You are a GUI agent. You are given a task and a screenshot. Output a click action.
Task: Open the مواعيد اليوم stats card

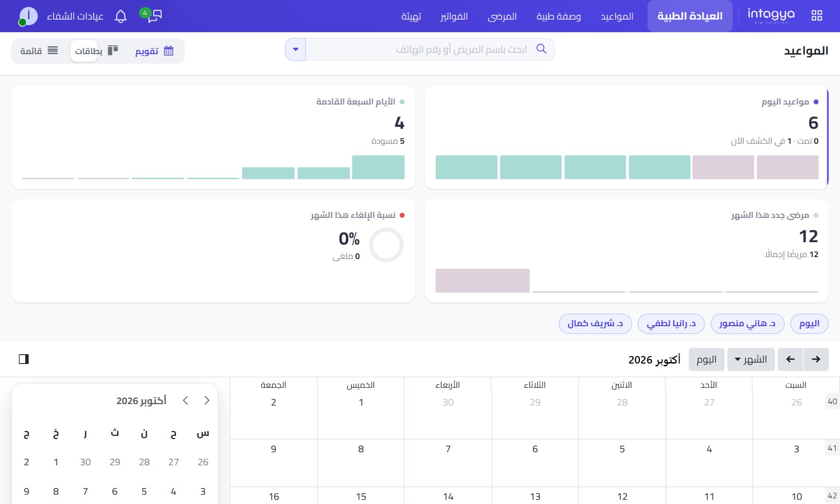[x=627, y=137]
